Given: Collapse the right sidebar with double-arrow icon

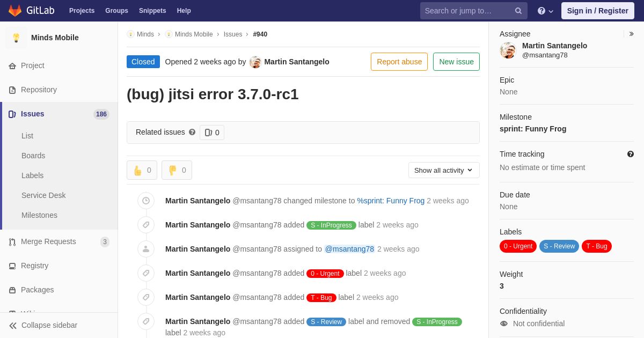Looking at the screenshot, I should click(x=631, y=34).
